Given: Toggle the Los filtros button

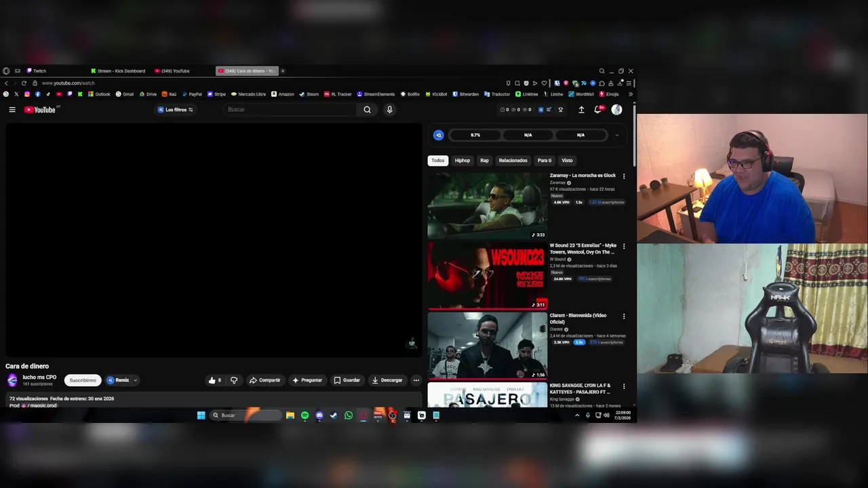Looking at the screenshot, I should click(x=176, y=110).
